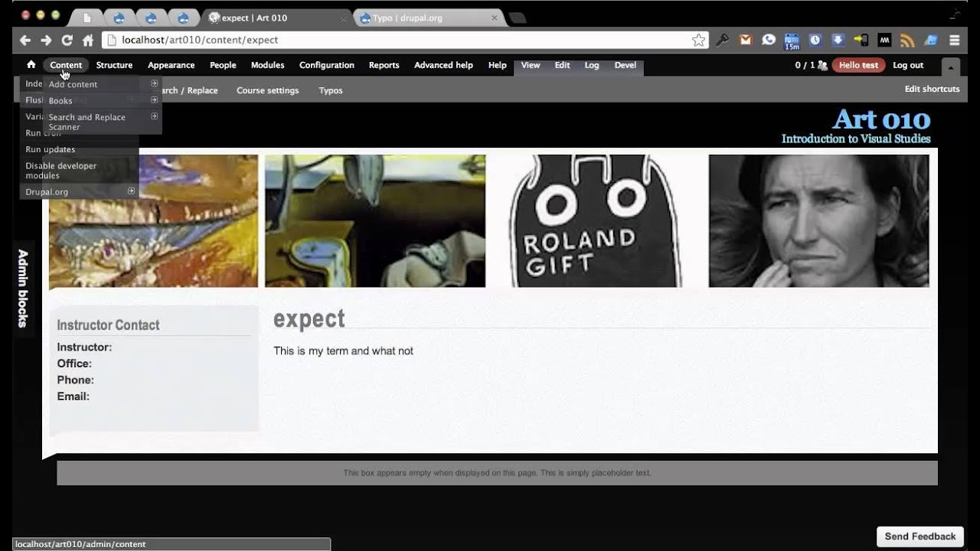Click the melting clocks banner image
980x551 pixels.
[375, 221]
